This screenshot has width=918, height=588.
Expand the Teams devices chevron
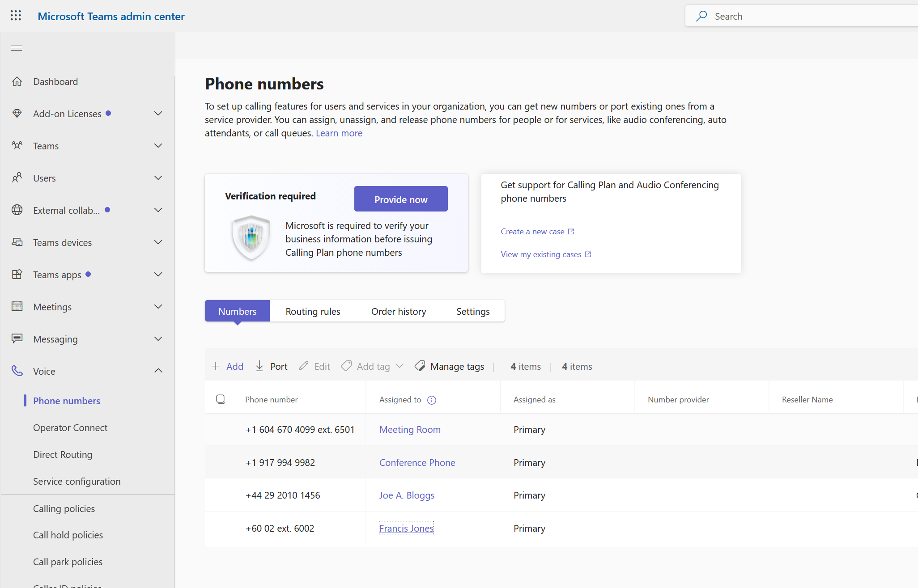[x=158, y=242]
